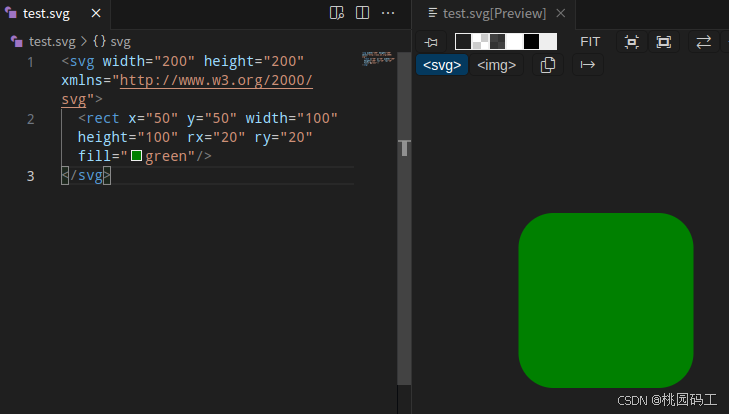The width and height of the screenshot is (729, 414).
Task: Select the light checkerboard background swatch
Action: tap(480, 41)
